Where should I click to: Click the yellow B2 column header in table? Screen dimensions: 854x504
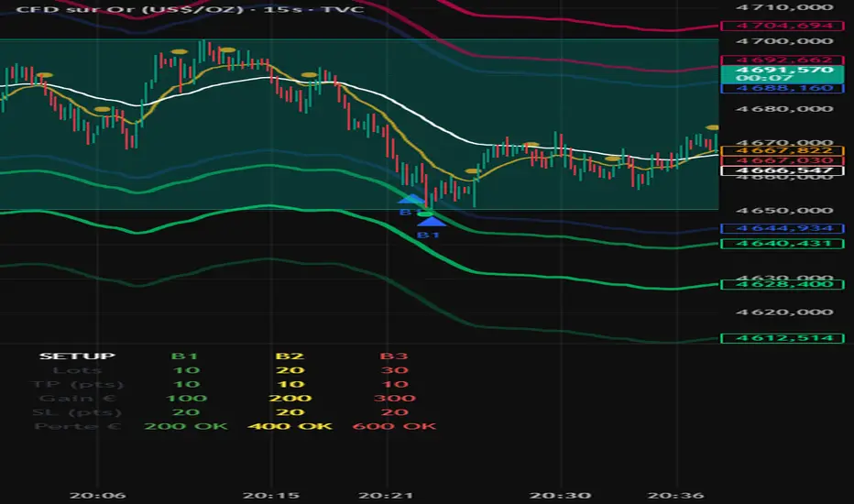290,356
